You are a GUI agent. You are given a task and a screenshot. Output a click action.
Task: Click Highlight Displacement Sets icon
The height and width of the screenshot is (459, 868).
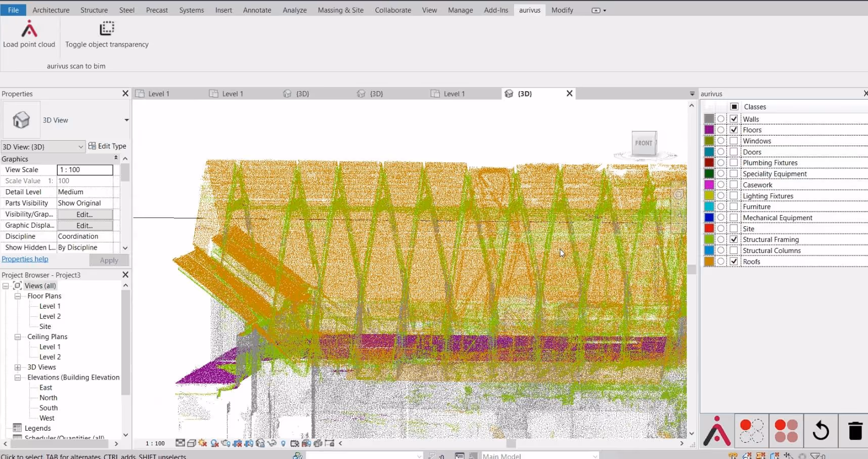[318, 443]
